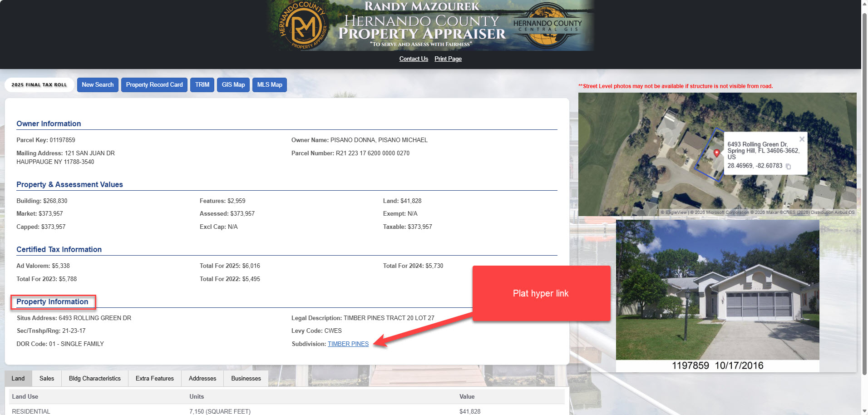Open the TIMBER PINES subdivision plat link
868x415 pixels.
point(348,344)
